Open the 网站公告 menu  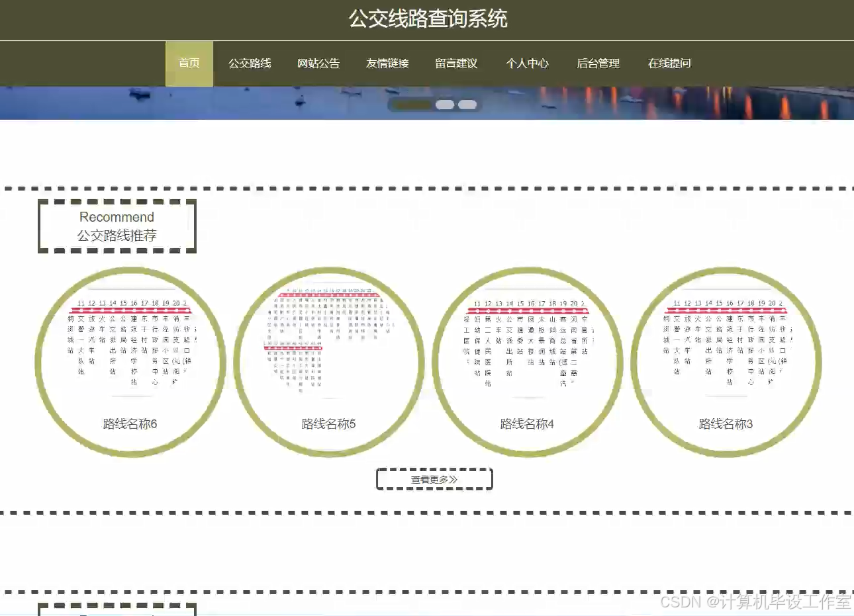point(320,63)
